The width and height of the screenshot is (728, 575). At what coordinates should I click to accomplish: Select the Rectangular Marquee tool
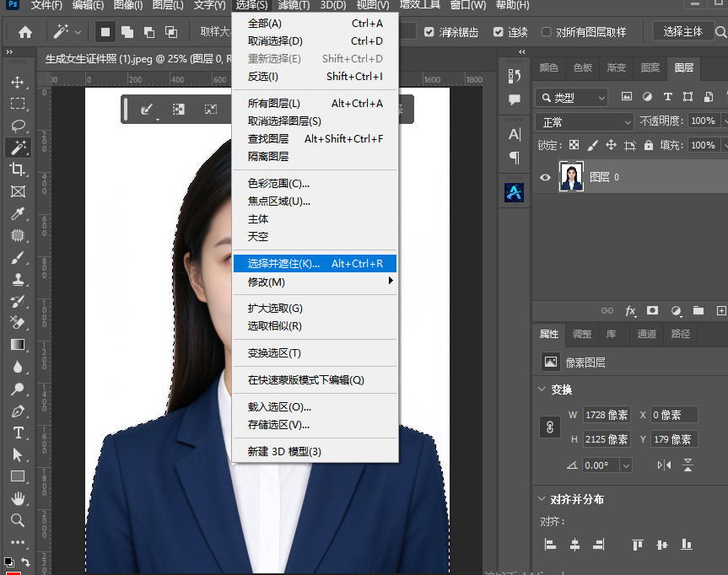(x=18, y=104)
